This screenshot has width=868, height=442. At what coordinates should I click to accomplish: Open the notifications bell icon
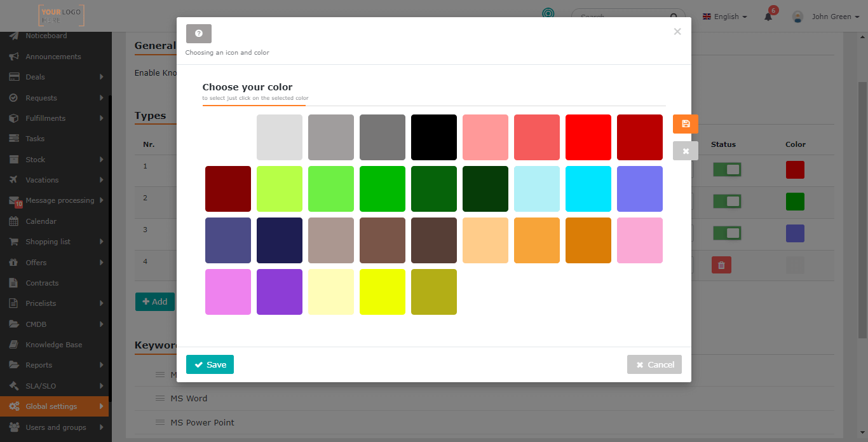click(768, 17)
